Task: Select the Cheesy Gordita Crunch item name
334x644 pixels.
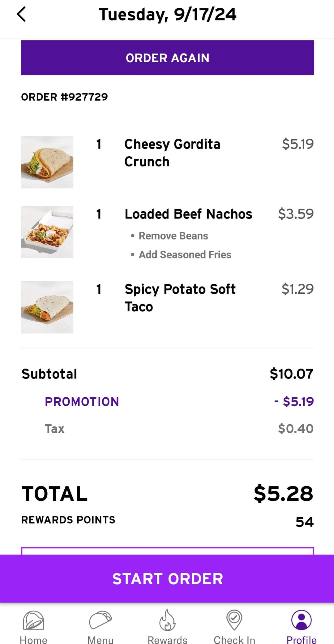Action: (x=172, y=153)
